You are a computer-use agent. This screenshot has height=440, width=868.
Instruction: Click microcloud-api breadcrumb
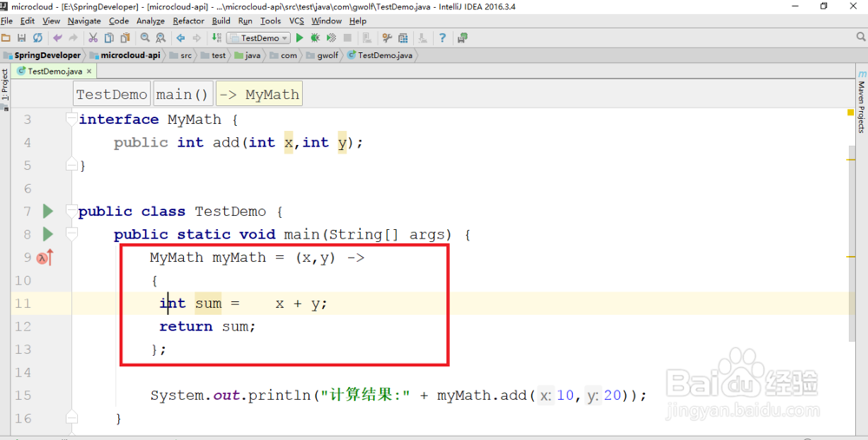tap(125, 56)
